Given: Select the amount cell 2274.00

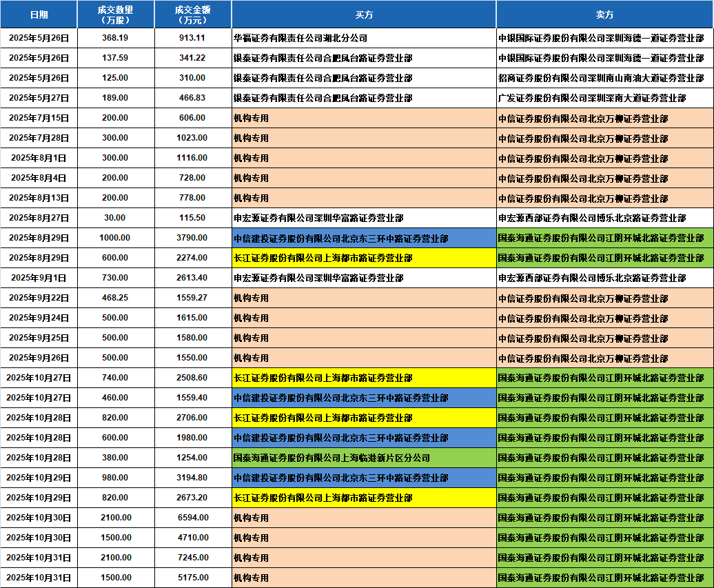Looking at the screenshot, I should click(x=193, y=258).
